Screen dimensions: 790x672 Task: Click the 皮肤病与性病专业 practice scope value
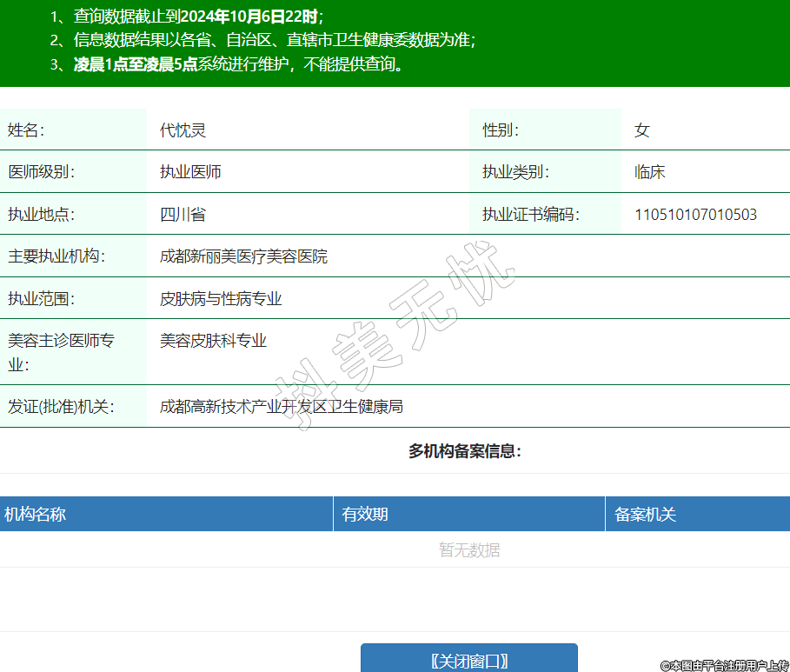(x=221, y=299)
